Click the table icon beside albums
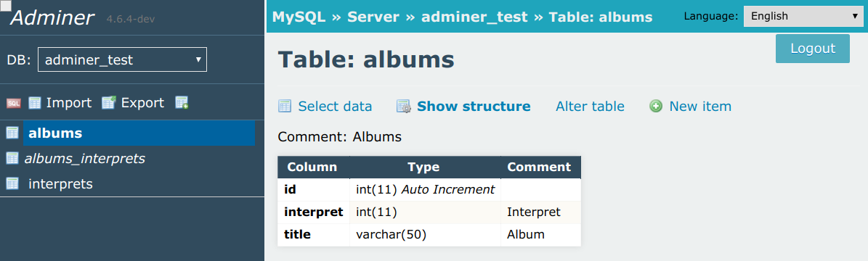Viewport: 868px width, 261px height. tap(12, 133)
